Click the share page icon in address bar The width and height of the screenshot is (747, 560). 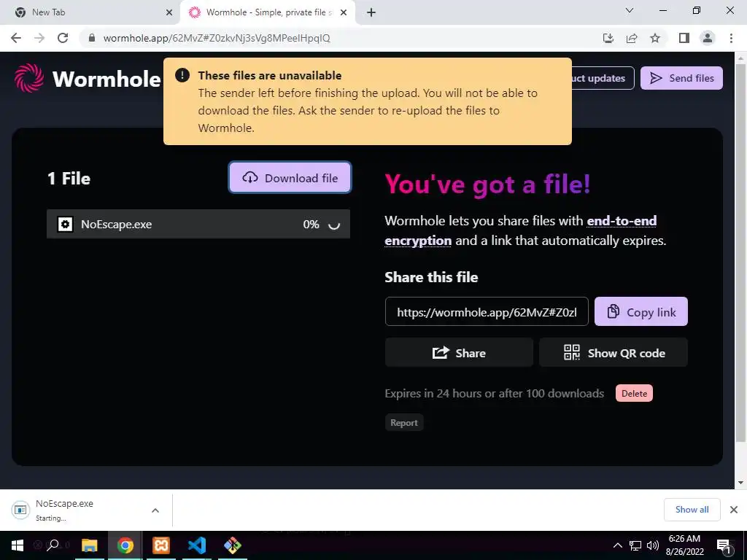[x=632, y=38]
